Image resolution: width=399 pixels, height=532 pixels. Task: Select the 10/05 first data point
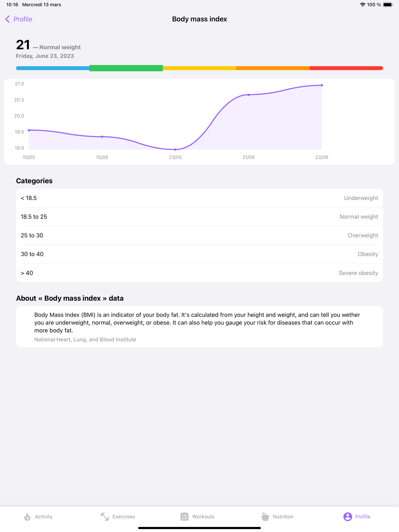point(29,130)
